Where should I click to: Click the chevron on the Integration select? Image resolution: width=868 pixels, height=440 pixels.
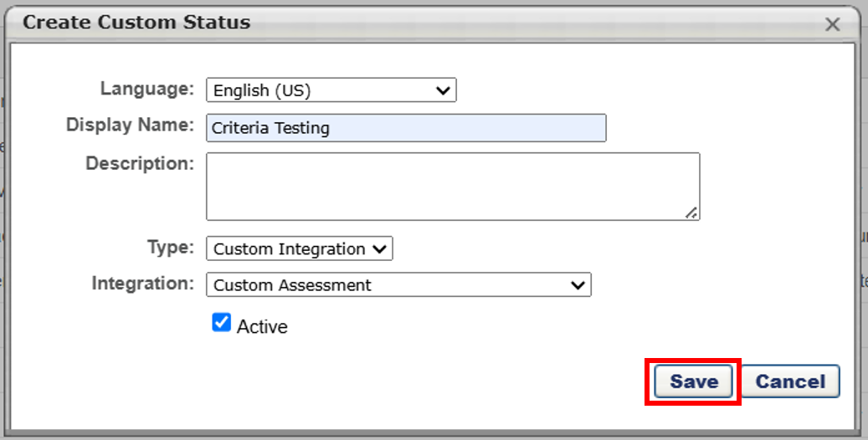tap(578, 285)
